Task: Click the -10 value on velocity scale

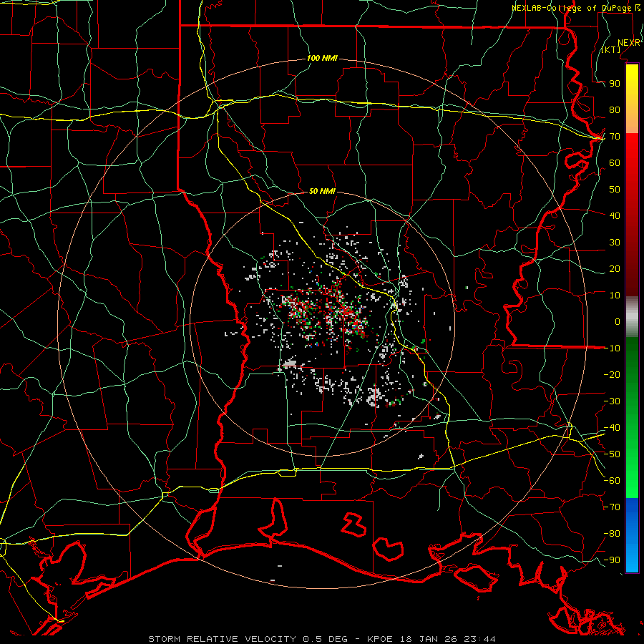Action: (612, 348)
